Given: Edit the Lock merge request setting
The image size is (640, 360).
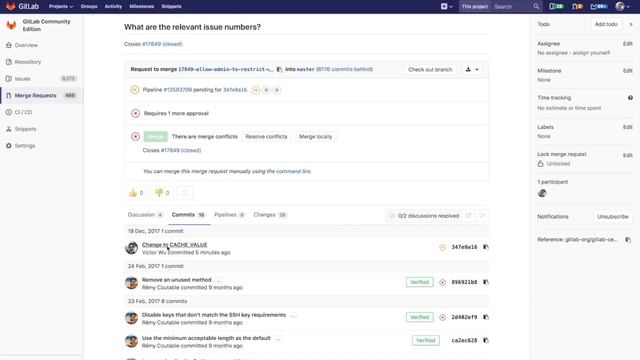Looking at the screenshot, I should tap(627, 155).
